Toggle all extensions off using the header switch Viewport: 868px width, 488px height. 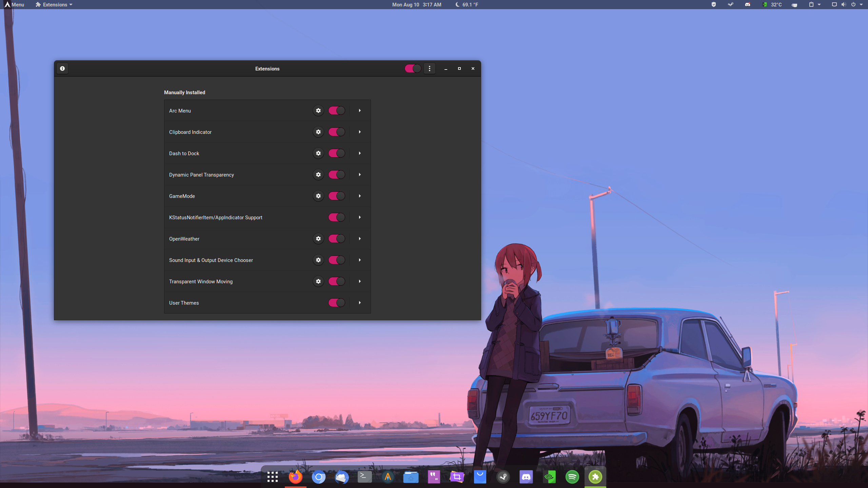(x=412, y=68)
